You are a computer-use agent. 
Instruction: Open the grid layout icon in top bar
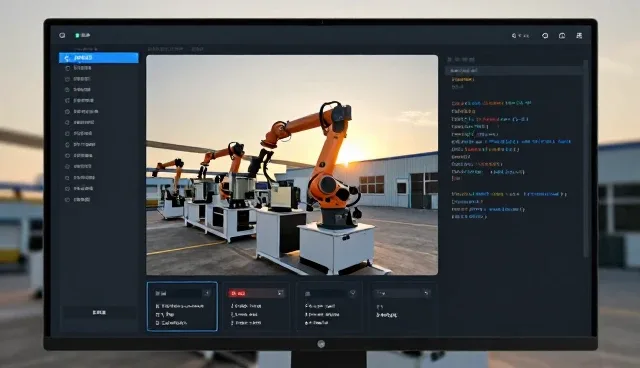point(579,36)
